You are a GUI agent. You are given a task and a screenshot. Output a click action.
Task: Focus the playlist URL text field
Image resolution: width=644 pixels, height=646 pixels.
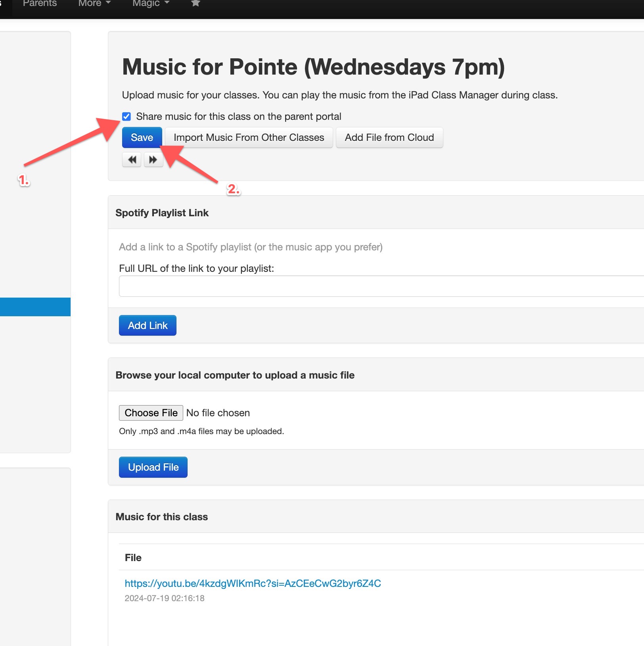tap(381, 286)
